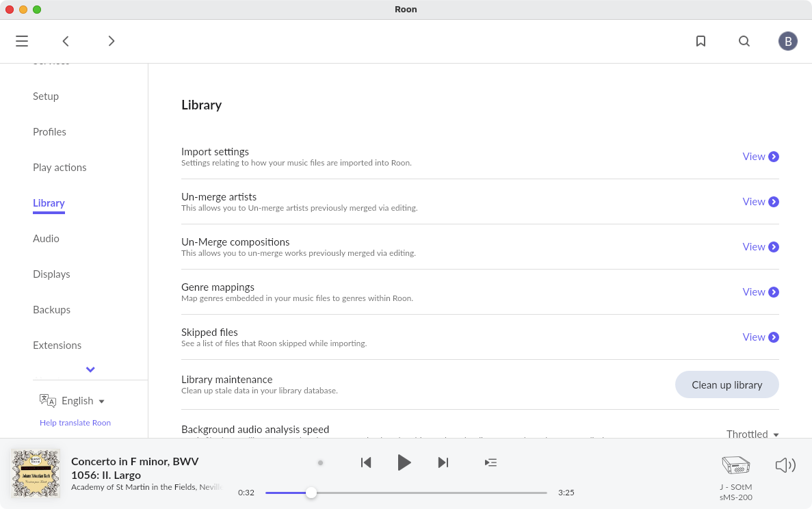Click arrow icon beside Un-merge artists View

pyautogui.click(x=774, y=201)
